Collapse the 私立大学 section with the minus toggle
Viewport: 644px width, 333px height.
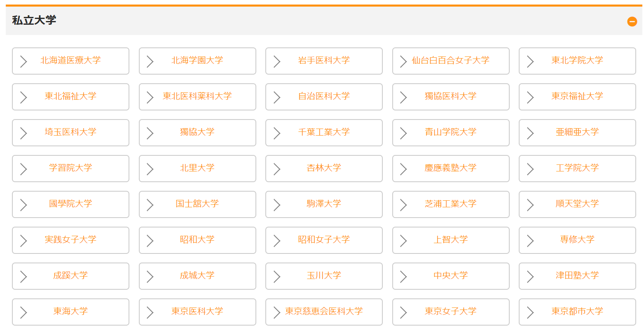click(x=632, y=21)
